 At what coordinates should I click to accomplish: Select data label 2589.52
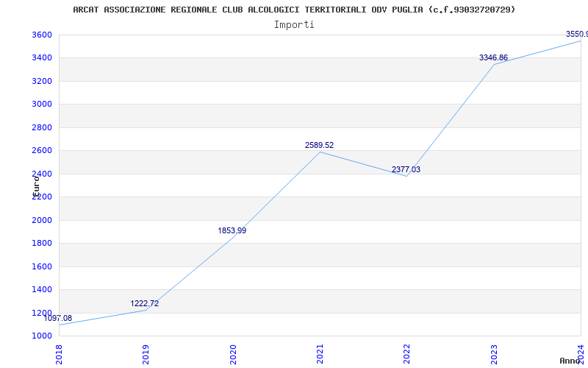click(x=319, y=145)
